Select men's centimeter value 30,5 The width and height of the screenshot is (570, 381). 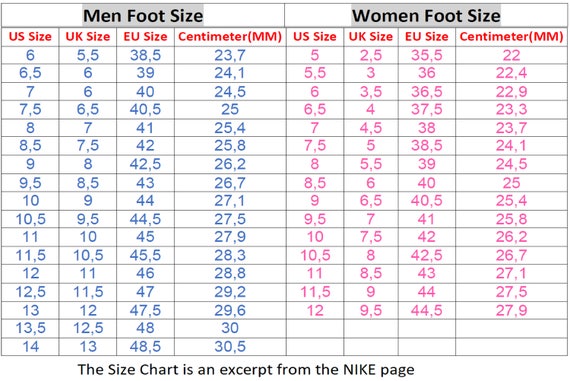pyautogui.click(x=230, y=346)
